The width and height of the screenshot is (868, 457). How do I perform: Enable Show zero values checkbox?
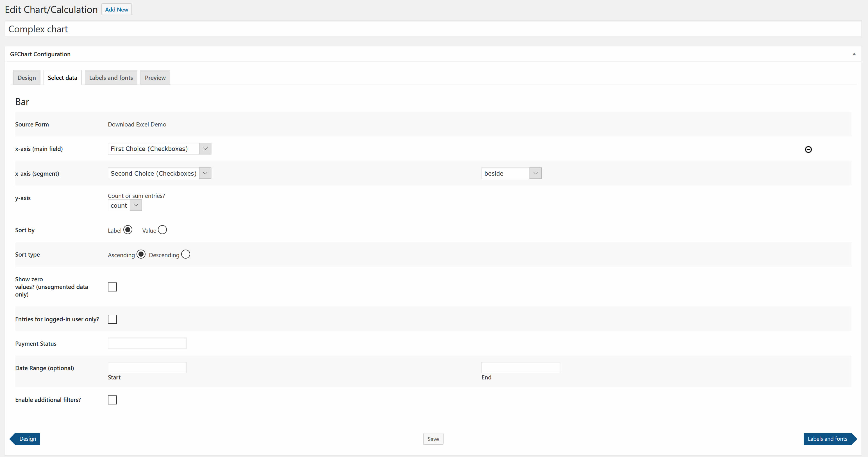(112, 286)
